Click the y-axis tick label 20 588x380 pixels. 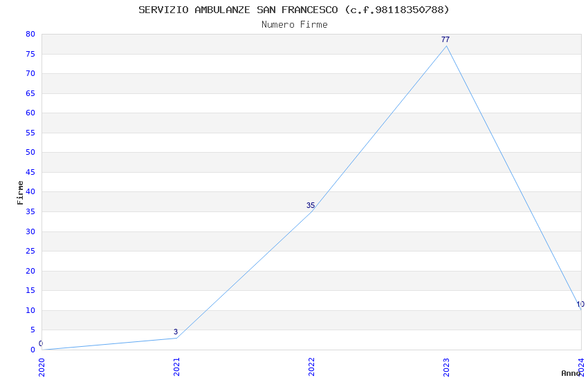[30, 271]
